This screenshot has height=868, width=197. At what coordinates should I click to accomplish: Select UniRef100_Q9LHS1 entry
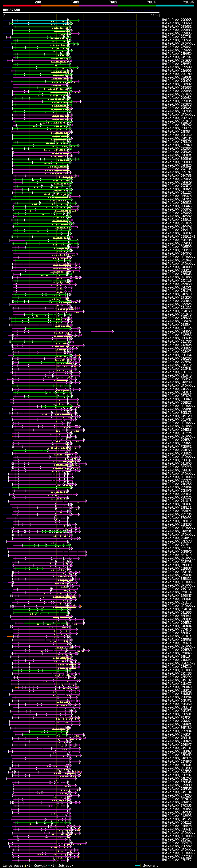(177, 155)
